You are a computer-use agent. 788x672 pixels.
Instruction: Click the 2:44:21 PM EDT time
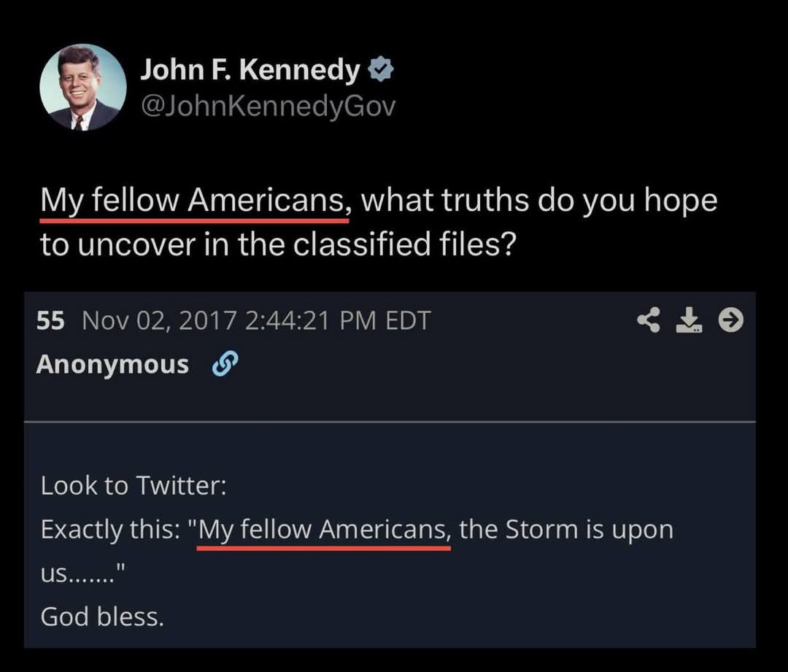339,320
